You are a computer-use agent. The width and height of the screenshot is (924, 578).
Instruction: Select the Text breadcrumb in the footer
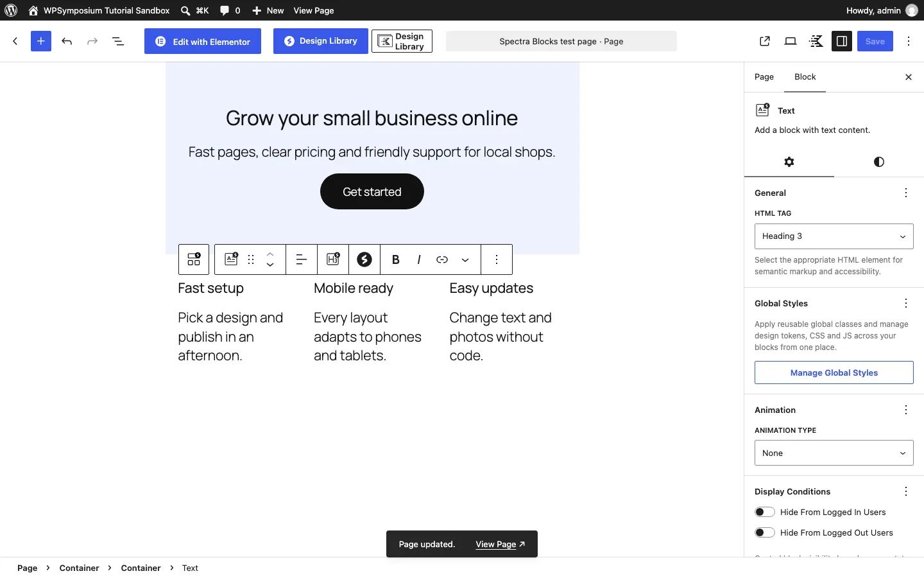click(190, 568)
